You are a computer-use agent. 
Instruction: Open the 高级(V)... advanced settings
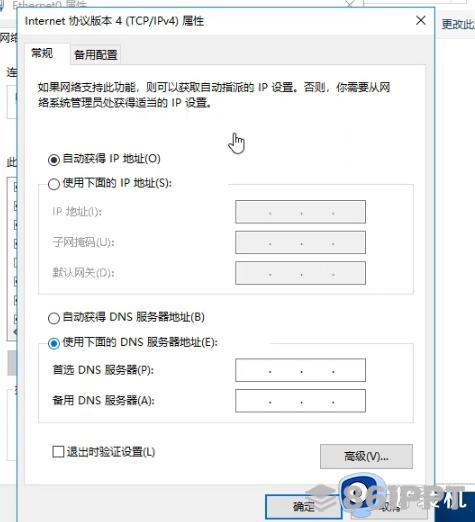366,456
